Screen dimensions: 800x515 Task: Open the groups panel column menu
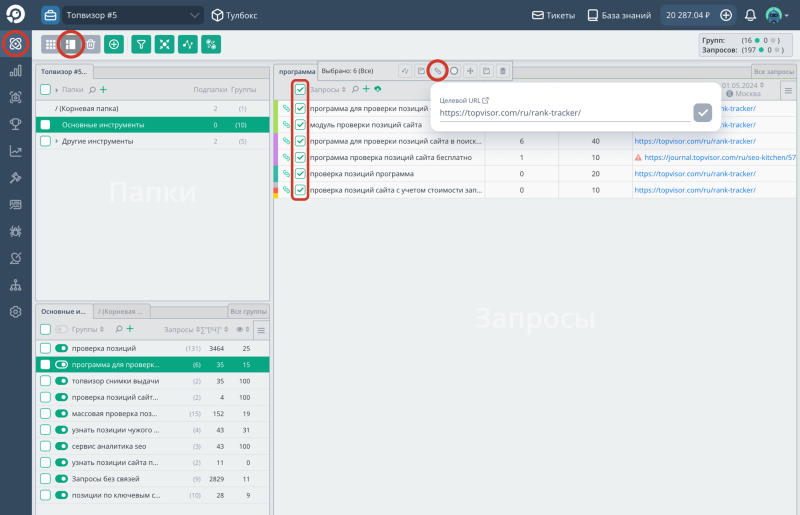[x=261, y=330]
